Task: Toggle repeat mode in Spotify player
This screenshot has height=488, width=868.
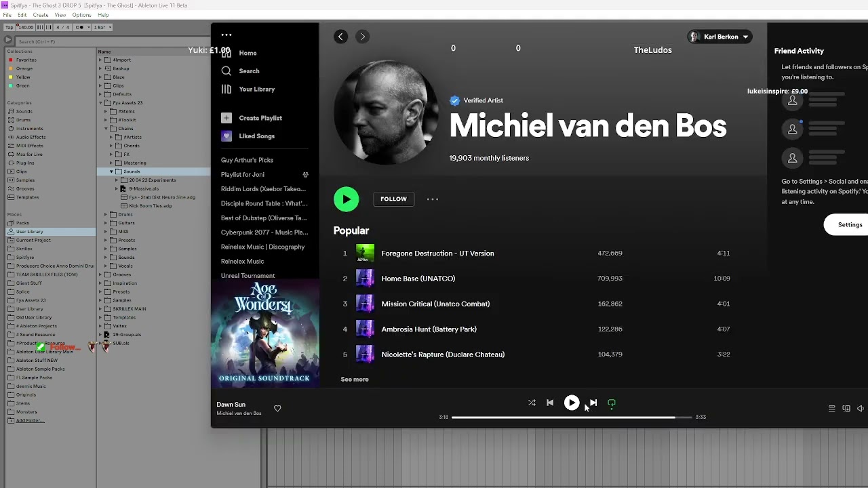Action: coord(612,403)
